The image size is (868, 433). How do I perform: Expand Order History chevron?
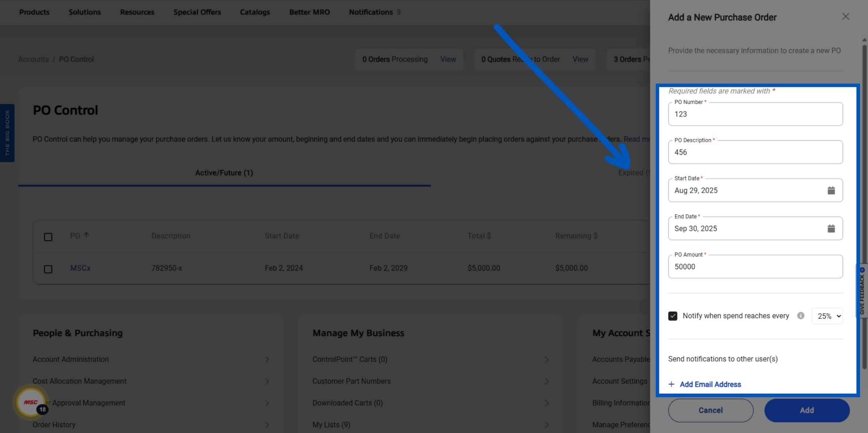coord(267,425)
